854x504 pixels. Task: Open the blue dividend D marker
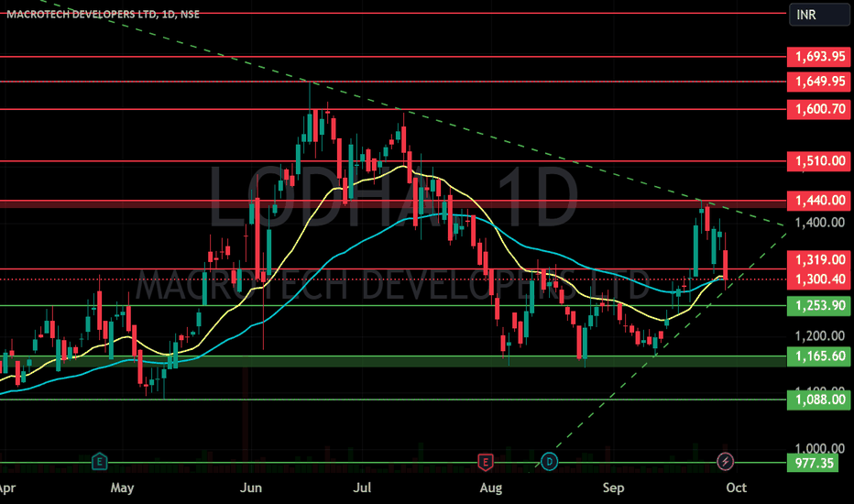[550, 462]
